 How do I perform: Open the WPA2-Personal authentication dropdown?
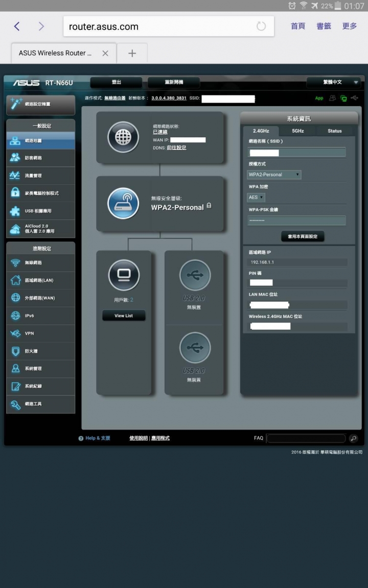(x=274, y=175)
